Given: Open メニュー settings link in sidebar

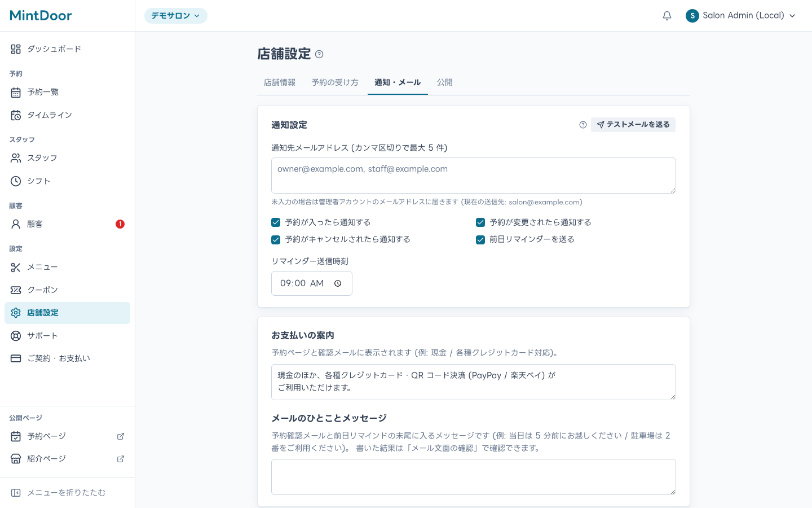Looking at the screenshot, I should [67, 267].
